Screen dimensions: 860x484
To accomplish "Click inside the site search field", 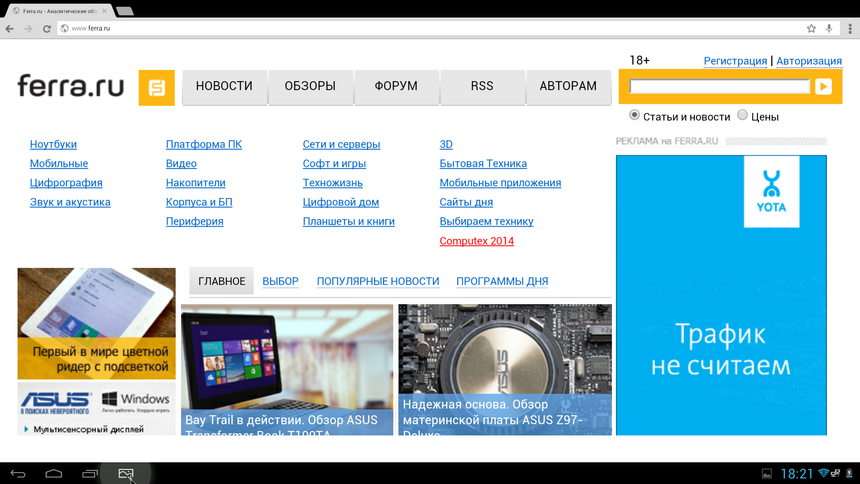I will tap(720, 87).
